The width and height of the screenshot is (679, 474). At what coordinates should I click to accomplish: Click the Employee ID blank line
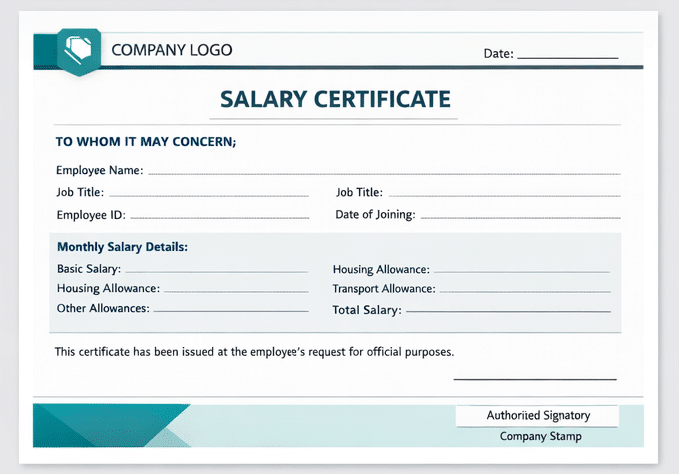tap(220, 218)
